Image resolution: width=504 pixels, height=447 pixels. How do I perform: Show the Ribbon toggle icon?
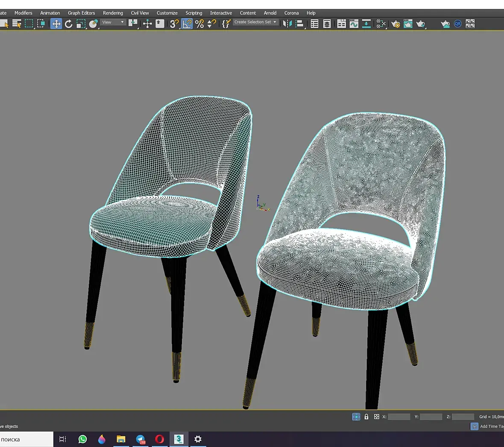[x=341, y=24]
